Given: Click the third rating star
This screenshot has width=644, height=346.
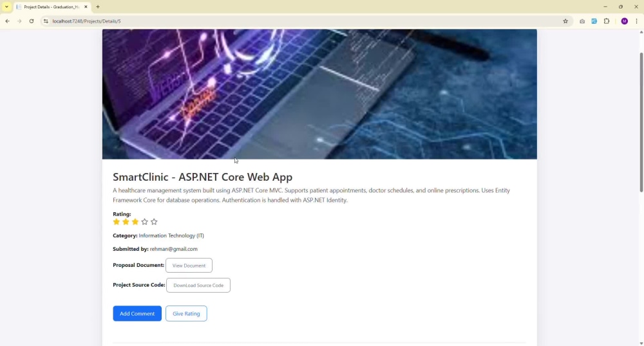Looking at the screenshot, I should (x=135, y=222).
